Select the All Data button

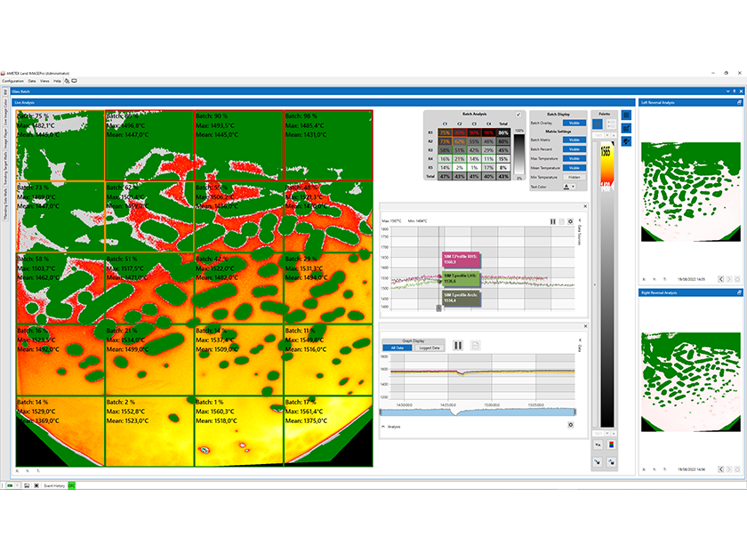coord(398,348)
